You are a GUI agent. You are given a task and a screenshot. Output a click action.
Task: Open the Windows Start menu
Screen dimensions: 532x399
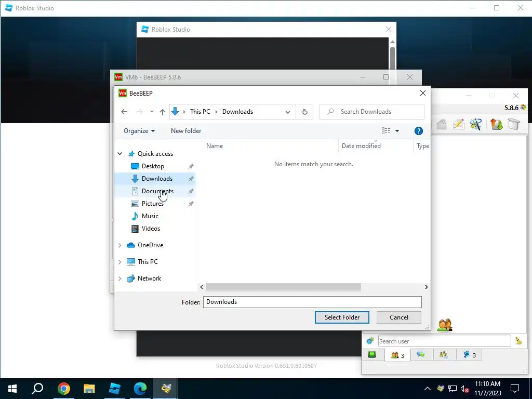coord(12,389)
